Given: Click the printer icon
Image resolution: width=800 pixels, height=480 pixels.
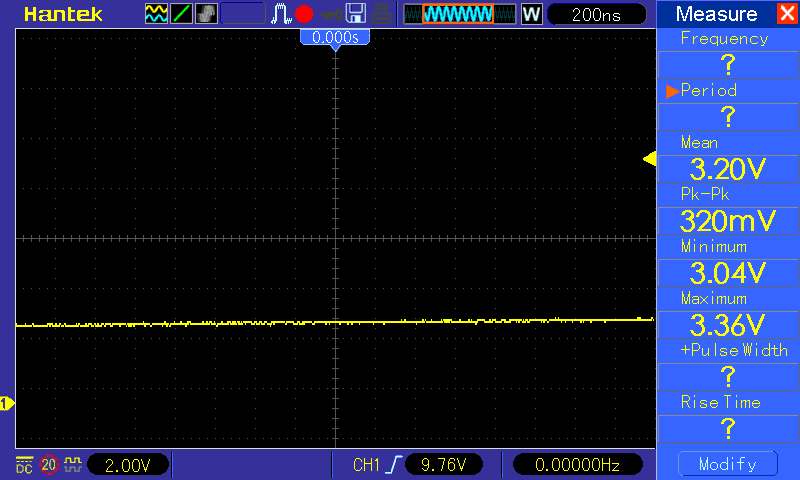Looking at the screenshot, I should 381,14.
